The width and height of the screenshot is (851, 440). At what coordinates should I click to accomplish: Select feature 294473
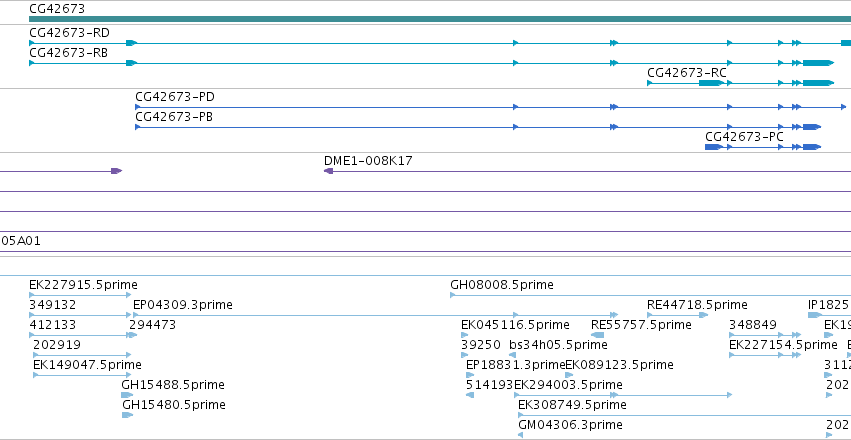coord(153,325)
